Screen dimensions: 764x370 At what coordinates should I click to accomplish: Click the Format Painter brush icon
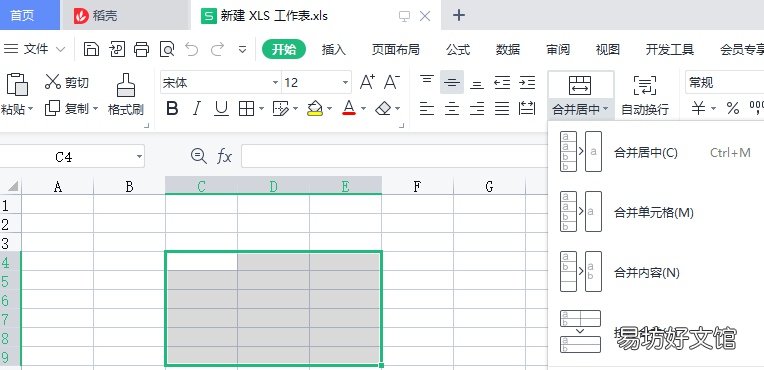click(126, 85)
